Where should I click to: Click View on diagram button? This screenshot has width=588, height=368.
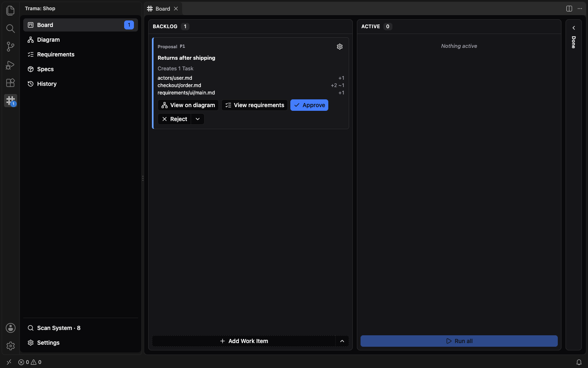(188, 105)
